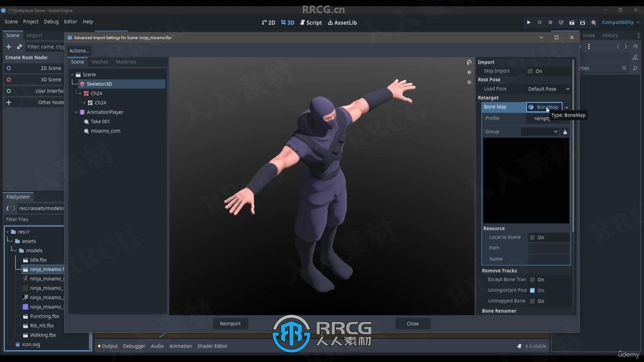Create a 3D Scene root node
The image size is (644, 362).
point(33,79)
